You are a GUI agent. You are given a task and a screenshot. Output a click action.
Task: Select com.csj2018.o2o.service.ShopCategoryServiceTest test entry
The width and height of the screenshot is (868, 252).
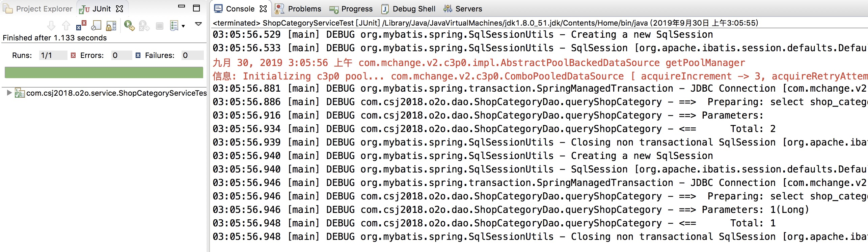(x=116, y=93)
